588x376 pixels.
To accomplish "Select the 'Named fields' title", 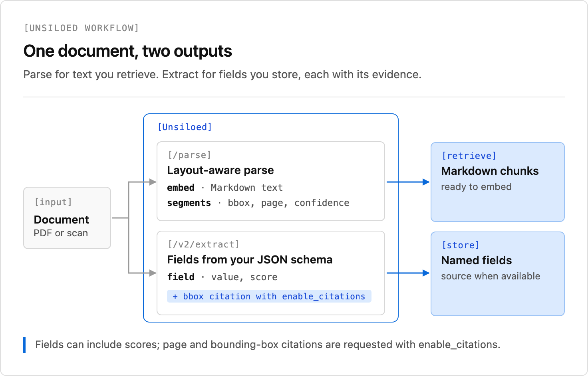I will [477, 261].
